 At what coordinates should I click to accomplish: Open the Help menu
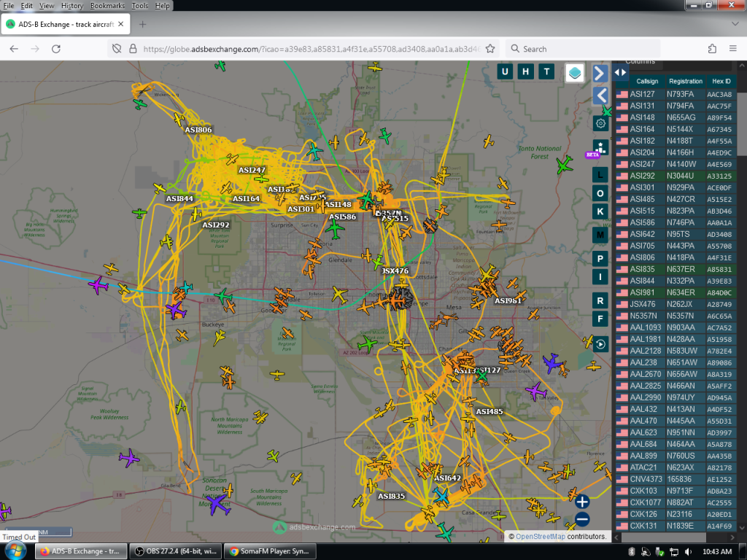162,6
